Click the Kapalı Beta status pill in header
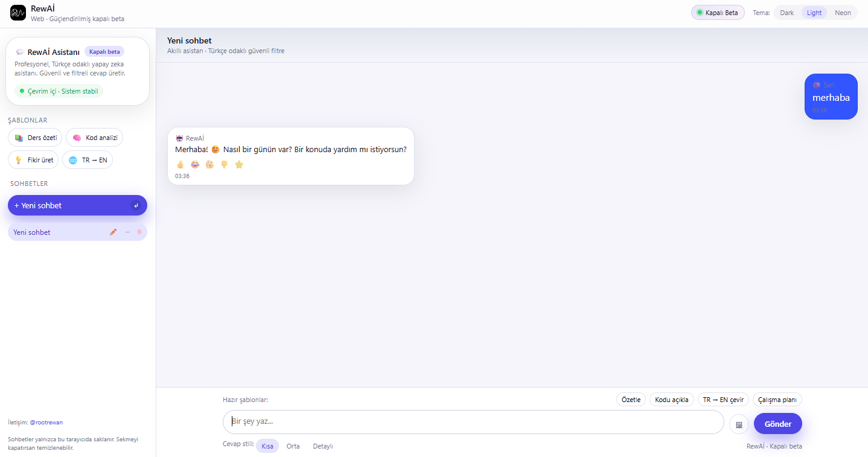868x457 pixels. pyautogui.click(x=718, y=13)
